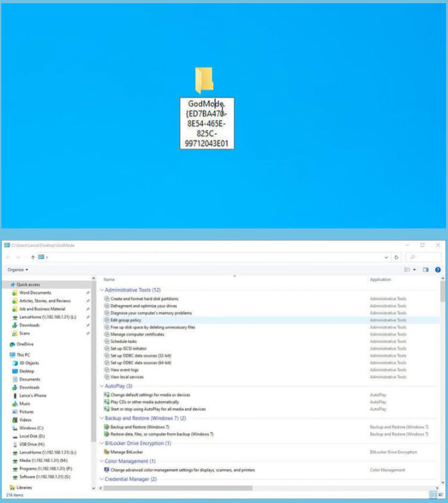Select This PC in navigation pane

pos(23,355)
